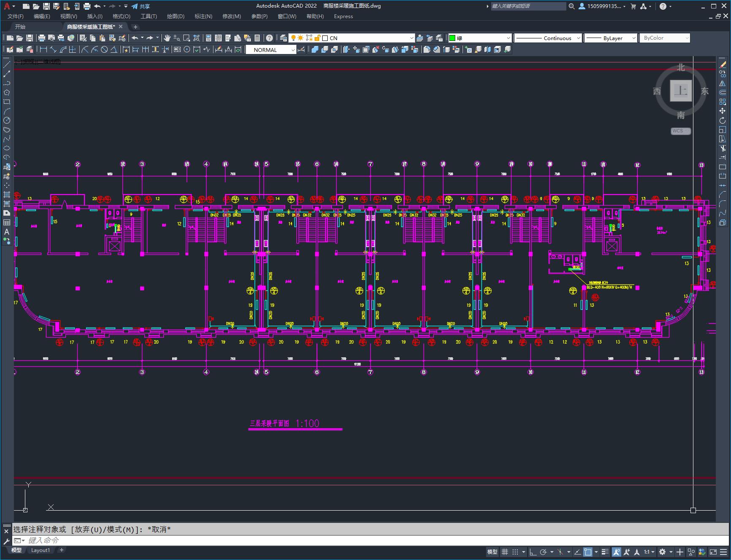The width and height of the screenshot is (731, 560).
Task: Click the Zoom Window icon
Action: click(x=187, y=38)
